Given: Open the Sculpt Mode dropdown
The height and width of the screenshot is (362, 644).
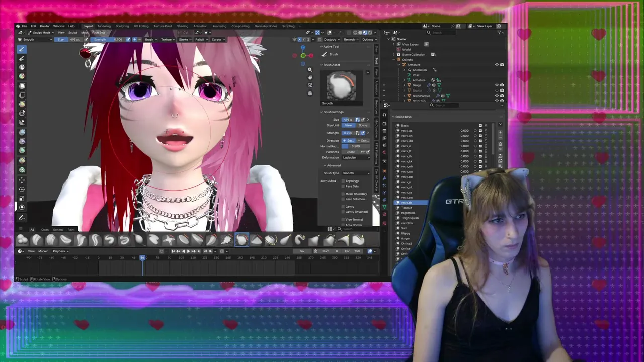Looking at the screenshot, I should pos(41,33).
